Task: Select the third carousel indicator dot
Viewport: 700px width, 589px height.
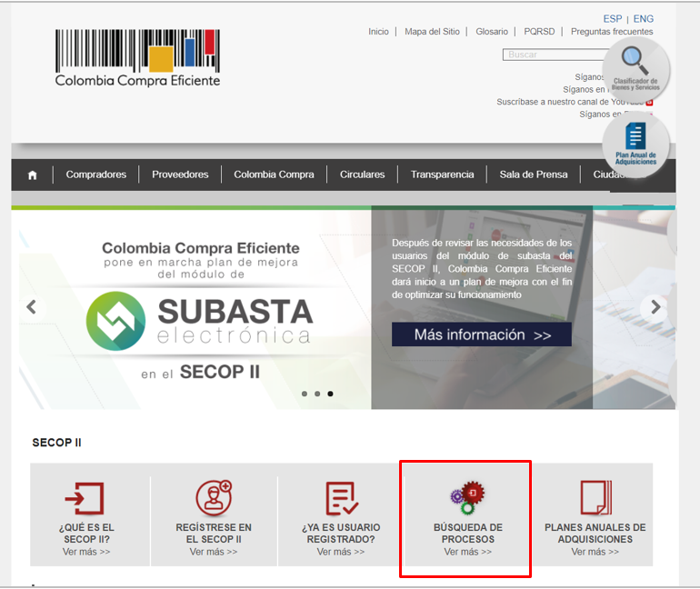Action: tap(330, 394)
